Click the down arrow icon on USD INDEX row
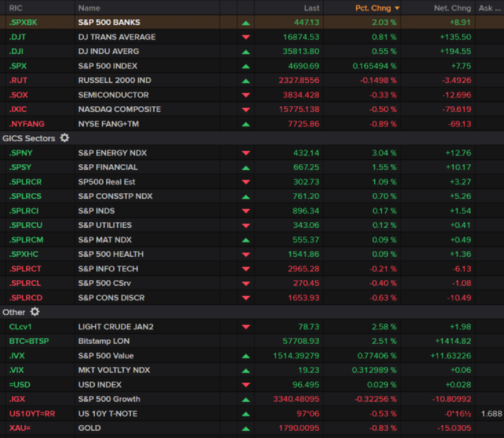Viewport: 504px width, 438px height. point(247,384)
